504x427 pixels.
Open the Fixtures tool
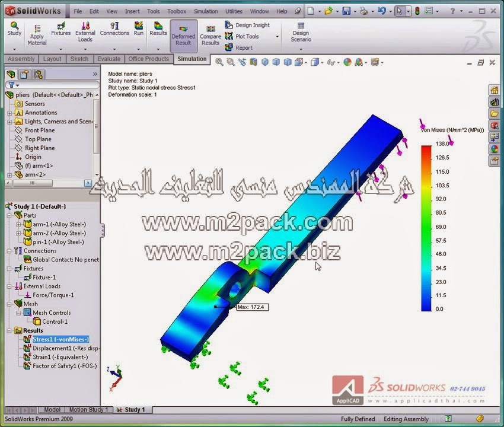point(60,28)
